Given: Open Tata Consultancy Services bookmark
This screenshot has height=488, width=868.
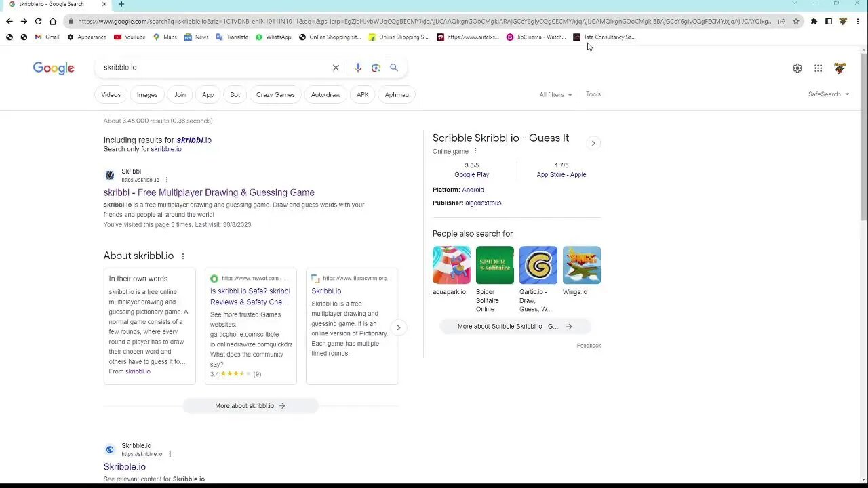Looking at the screenshot, I should tap(604, 37).
